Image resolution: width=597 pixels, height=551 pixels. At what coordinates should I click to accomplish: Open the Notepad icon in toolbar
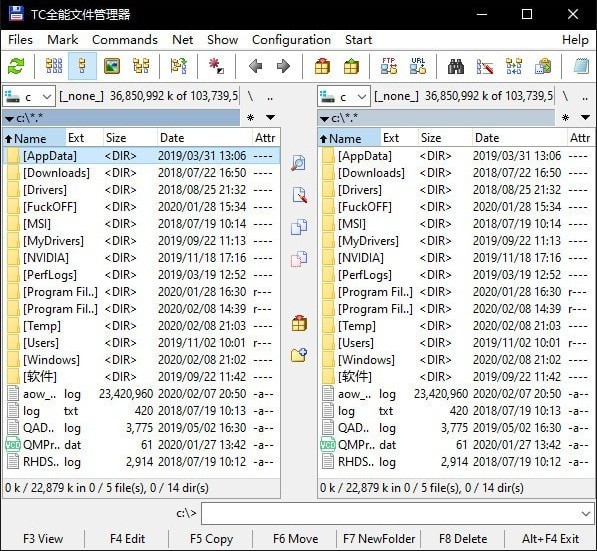pyautogui.click(x=581, y=66)
